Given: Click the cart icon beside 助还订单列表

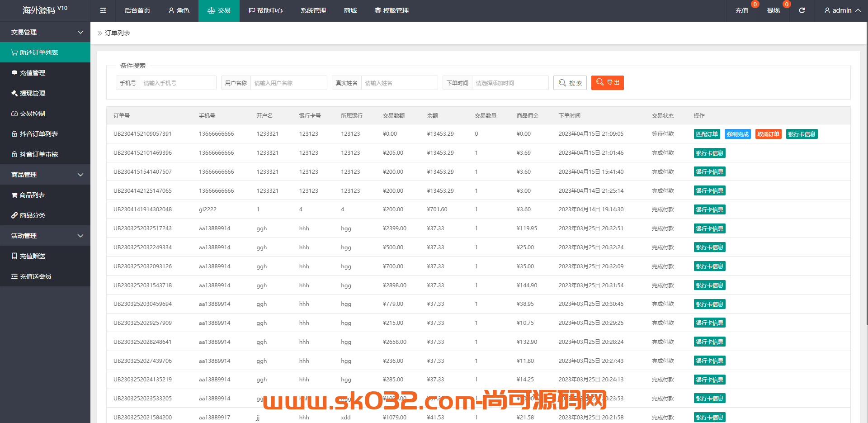Looking at the screenshot, I should pyautogui.click(x=14, y=52).
